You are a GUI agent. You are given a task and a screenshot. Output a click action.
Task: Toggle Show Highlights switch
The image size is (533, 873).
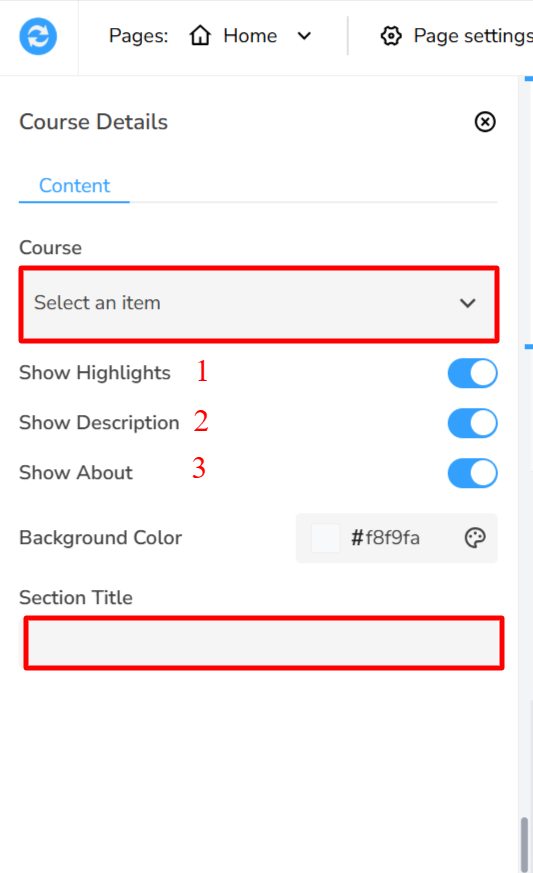(x=472, y=373)
